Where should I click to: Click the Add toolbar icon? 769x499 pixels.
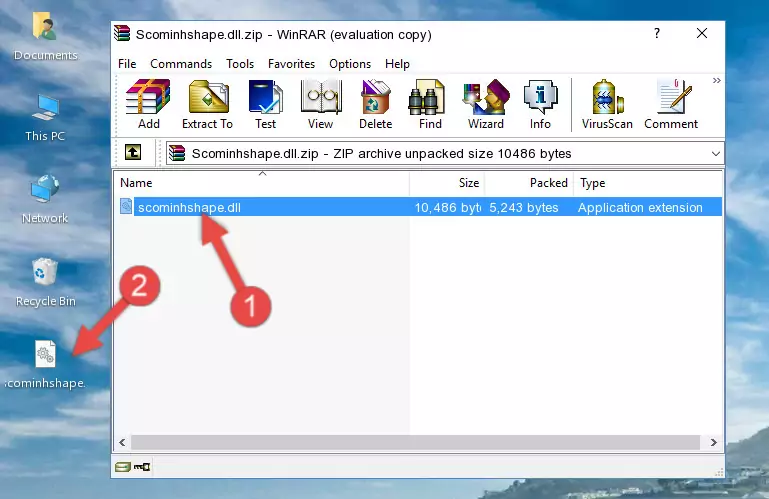coord(148,104)
